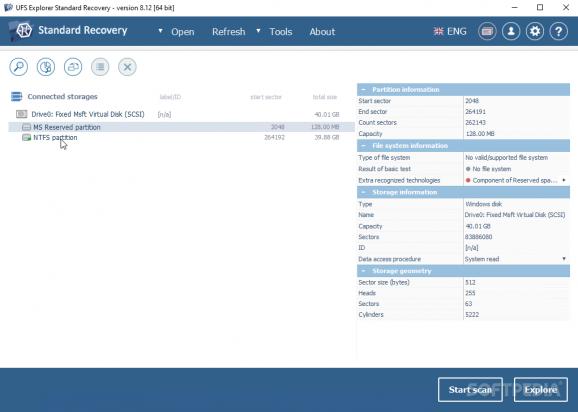Open the Open menu
This screenshot has width=578, height=412.
click(182, 32)
